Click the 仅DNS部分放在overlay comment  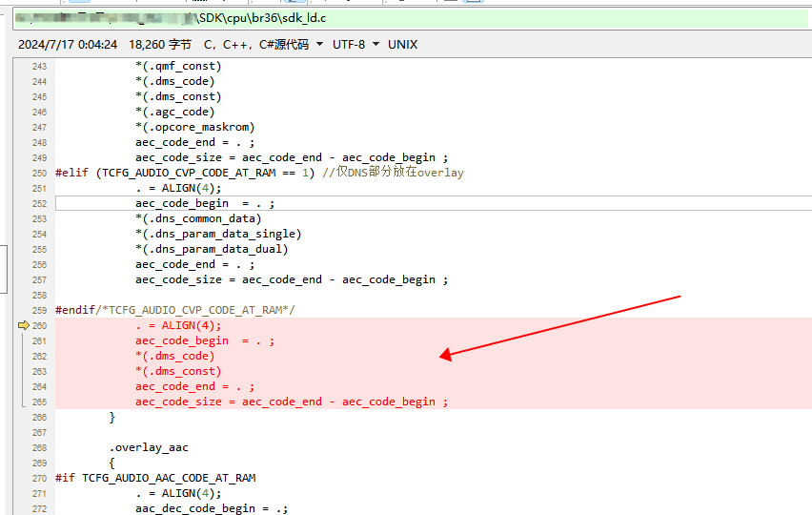pos(393,173)
